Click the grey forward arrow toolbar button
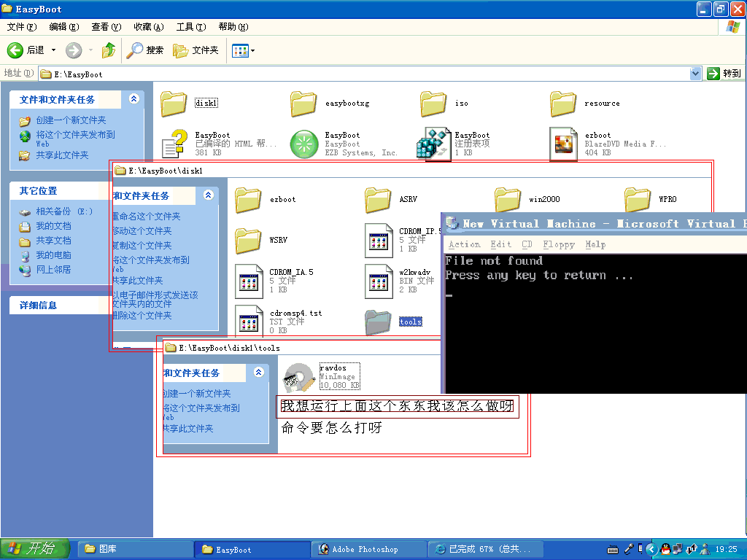747x560 pixels. [74, 50]
